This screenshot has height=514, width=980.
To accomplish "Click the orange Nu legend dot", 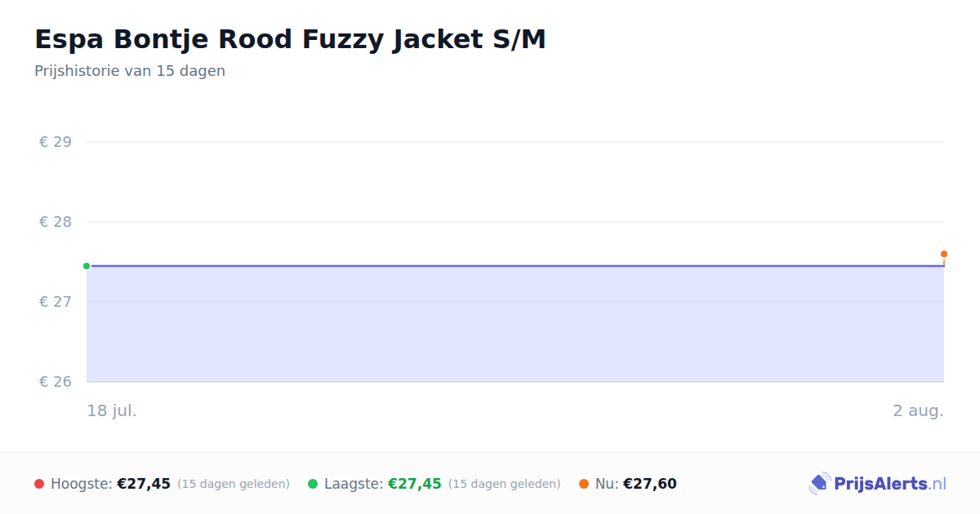I will tap(584, 484).
